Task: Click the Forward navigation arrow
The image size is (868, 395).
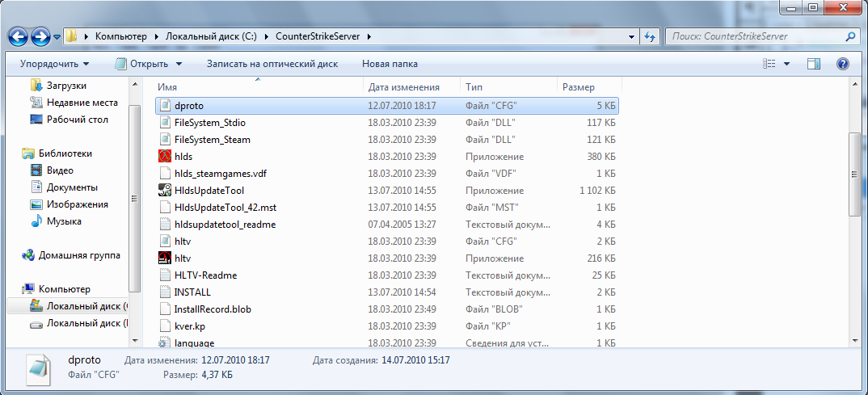Action: coord(40,37)
